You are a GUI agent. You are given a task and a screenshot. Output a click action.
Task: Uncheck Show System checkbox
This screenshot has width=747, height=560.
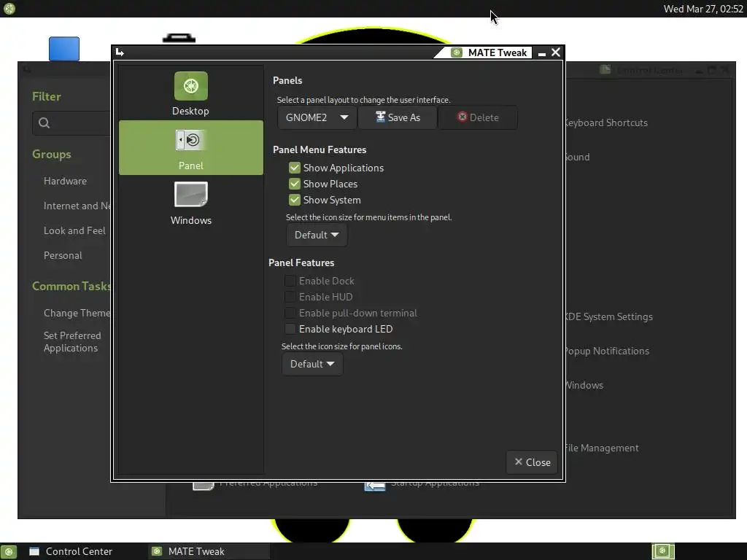click(x=295, y=200)
